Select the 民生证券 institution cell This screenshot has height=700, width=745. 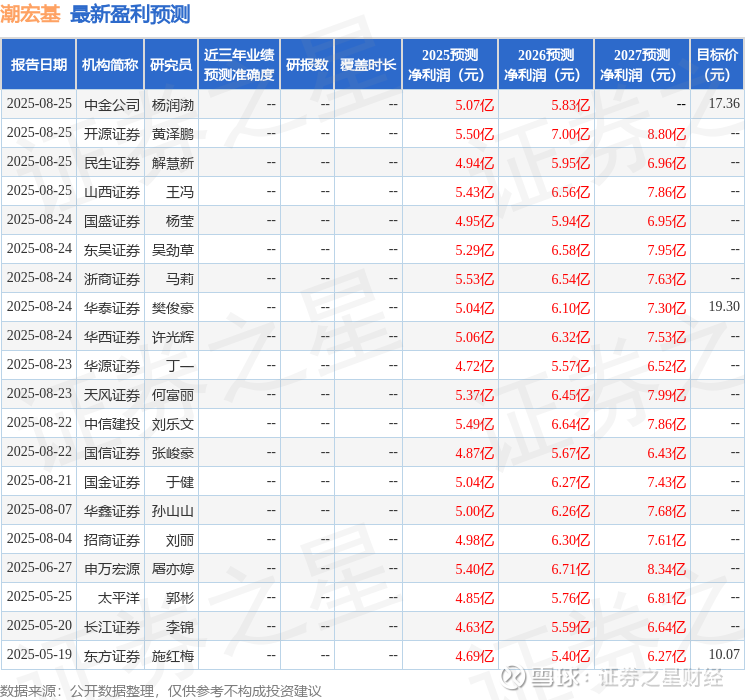coord(112,163)
